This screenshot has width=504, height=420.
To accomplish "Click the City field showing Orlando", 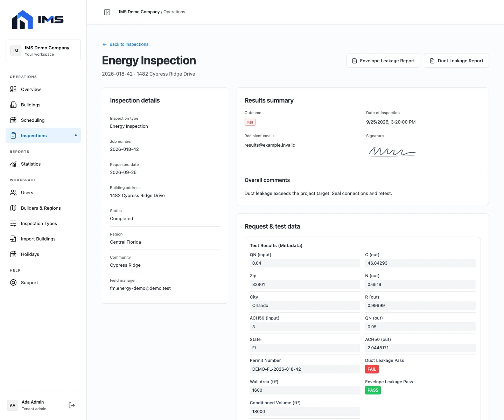I will coord(305,306).
